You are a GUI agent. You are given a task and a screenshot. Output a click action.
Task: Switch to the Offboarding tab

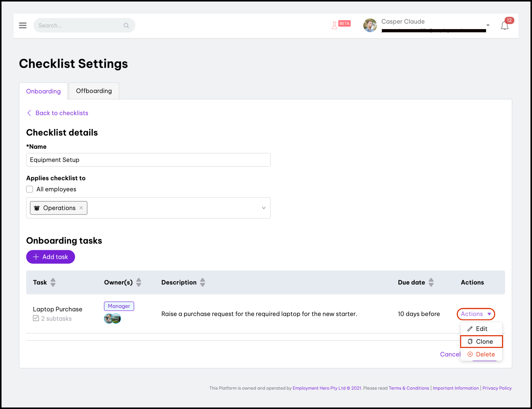(94, 91)
